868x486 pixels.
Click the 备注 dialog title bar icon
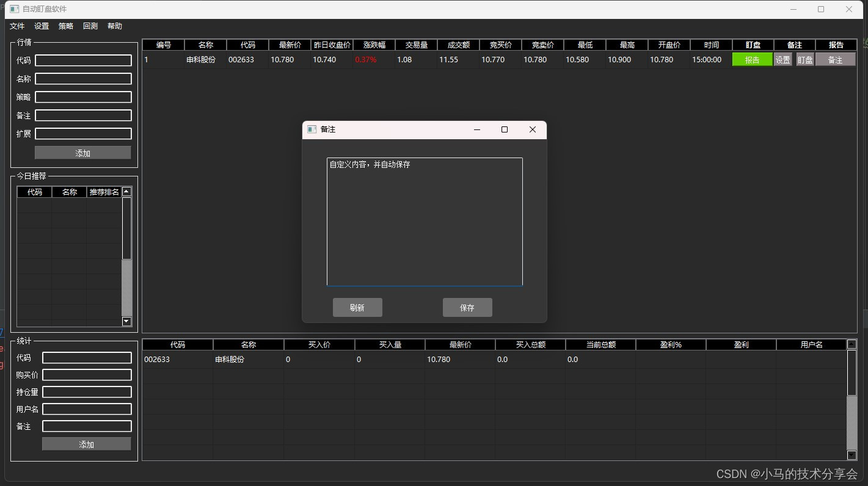coord(312,129)
